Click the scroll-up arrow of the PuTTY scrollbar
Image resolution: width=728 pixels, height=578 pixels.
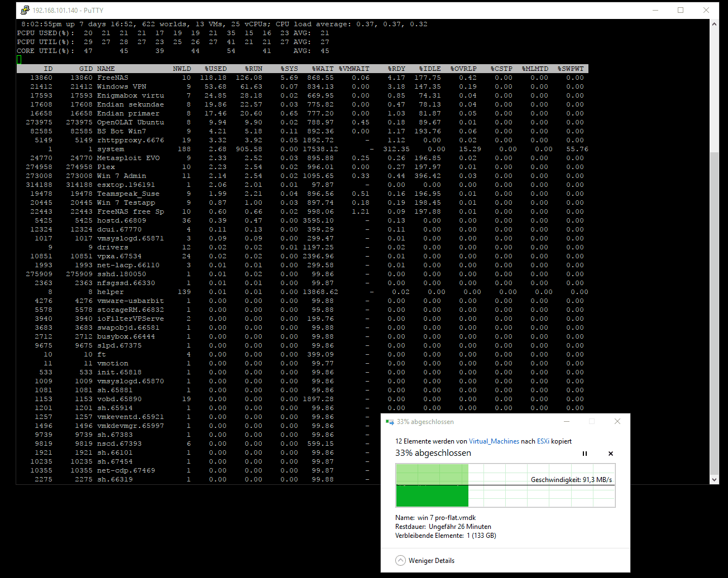tap(714, 24)
